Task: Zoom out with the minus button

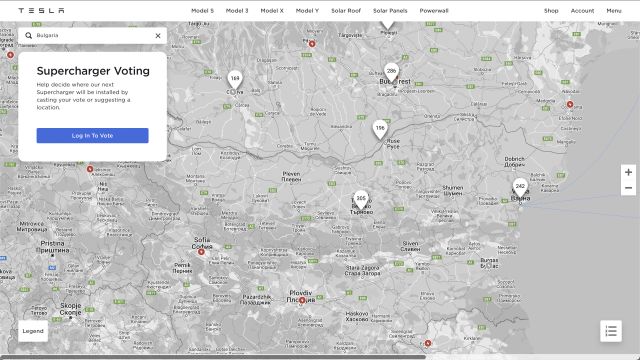Action: tap(628, 188)
